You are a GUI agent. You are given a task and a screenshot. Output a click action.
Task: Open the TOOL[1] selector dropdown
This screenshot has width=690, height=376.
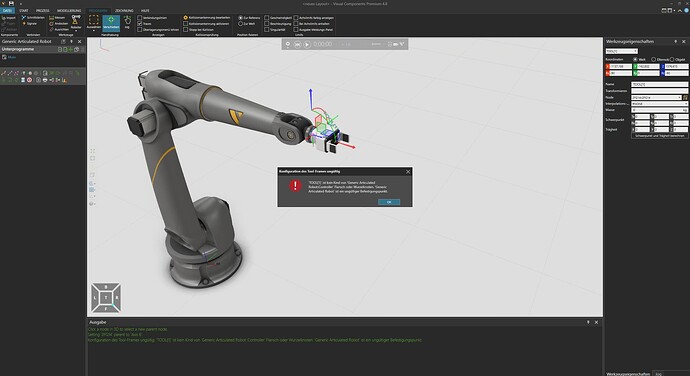coord(621,52)
